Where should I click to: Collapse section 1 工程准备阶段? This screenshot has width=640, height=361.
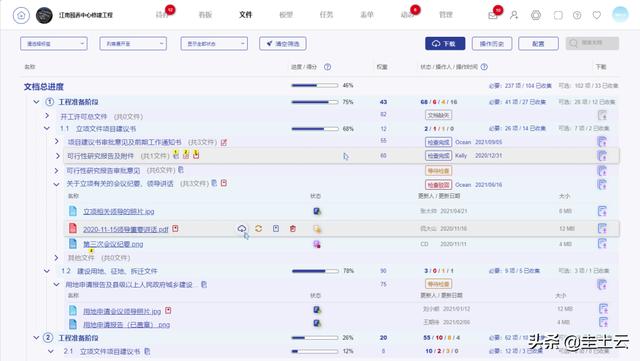tap(36, 102)
